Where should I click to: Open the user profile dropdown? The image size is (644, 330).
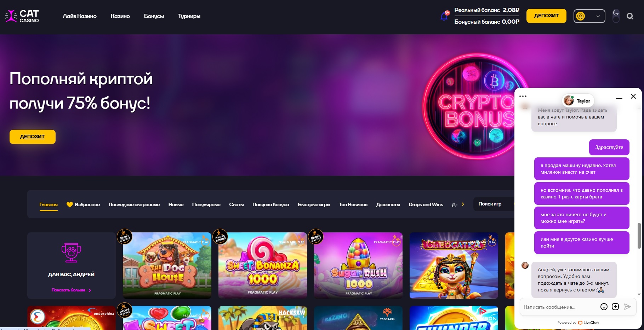[589, 16]
